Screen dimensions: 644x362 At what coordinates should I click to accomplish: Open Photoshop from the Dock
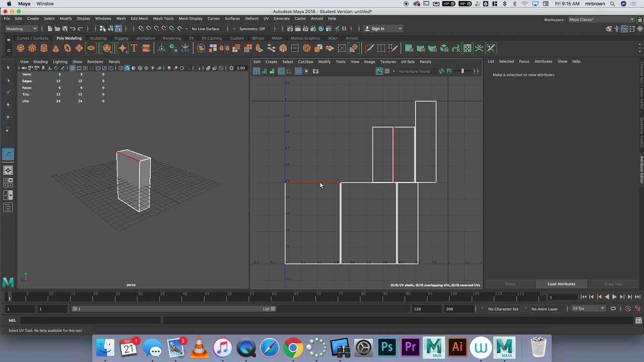coord(387,347)
